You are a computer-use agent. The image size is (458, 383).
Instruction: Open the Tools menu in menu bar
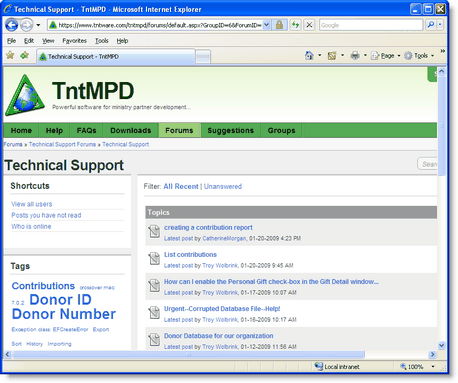click(102, 41)
